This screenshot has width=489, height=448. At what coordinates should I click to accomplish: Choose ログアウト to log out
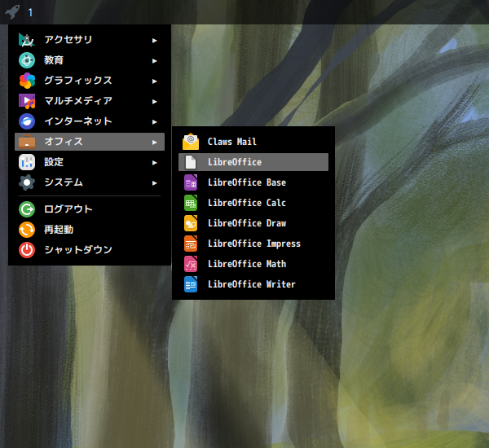click(x=90, y=209)
